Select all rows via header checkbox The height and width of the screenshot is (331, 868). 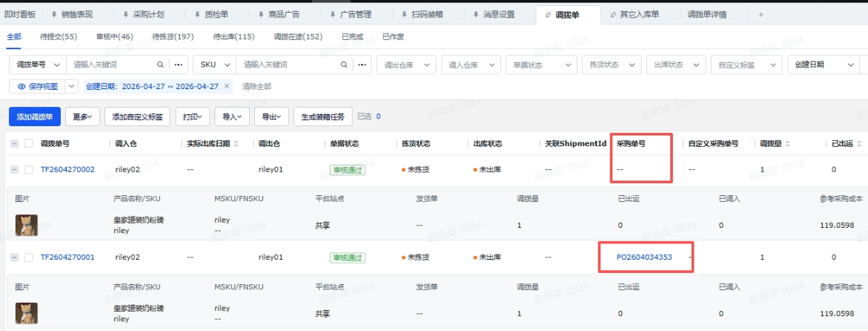28,143
